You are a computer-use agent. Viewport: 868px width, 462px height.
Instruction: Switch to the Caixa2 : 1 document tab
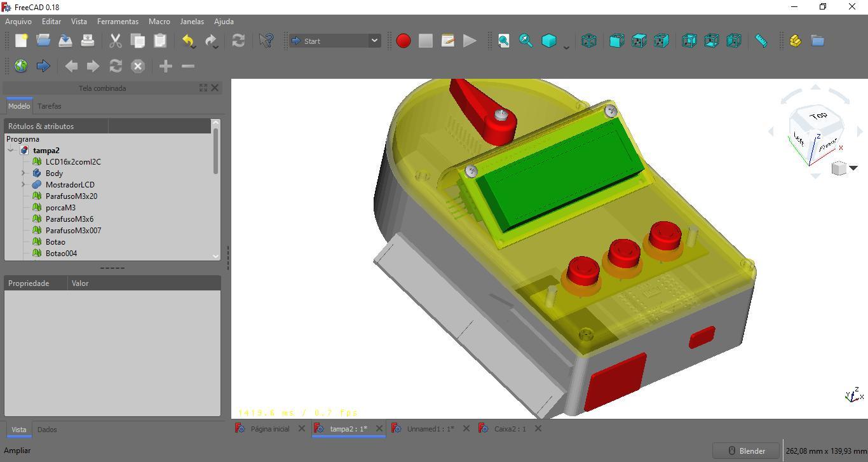point(510,429)
